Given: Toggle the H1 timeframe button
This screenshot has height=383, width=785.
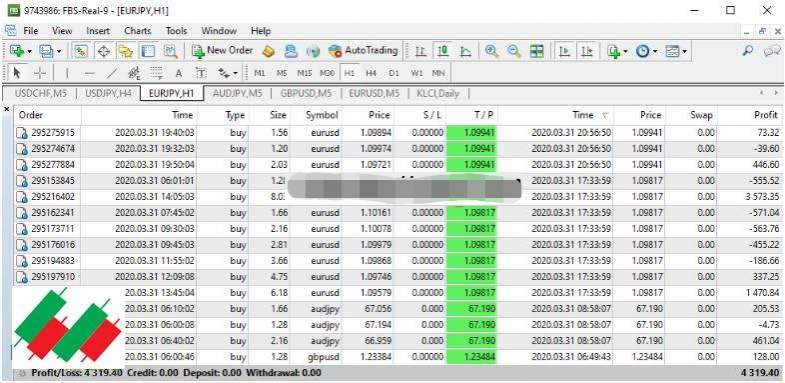Looking at the screenshot, I should 349,73.
